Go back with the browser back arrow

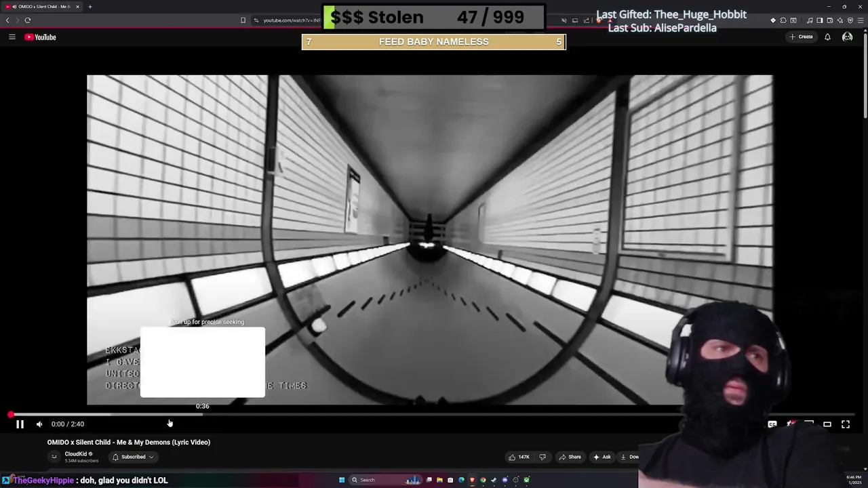click(x=7, y=20)
